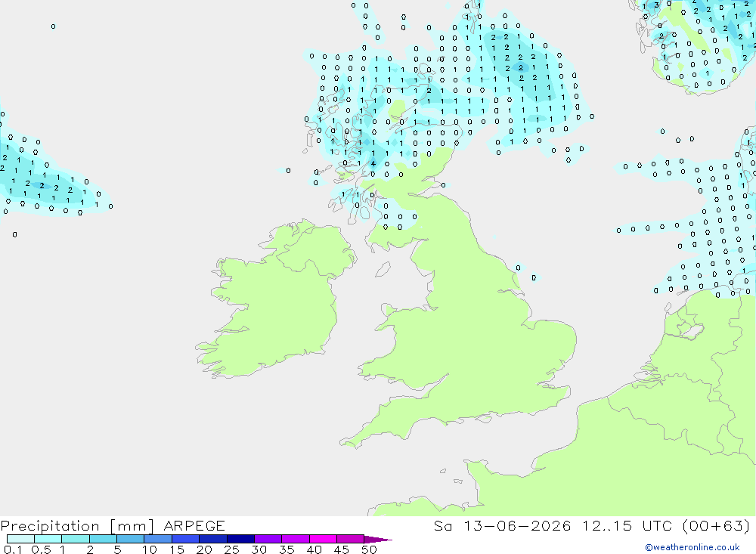The image size is (756, 554).
Task: Click the '50' legend scale label
Action: coord(369,549)
